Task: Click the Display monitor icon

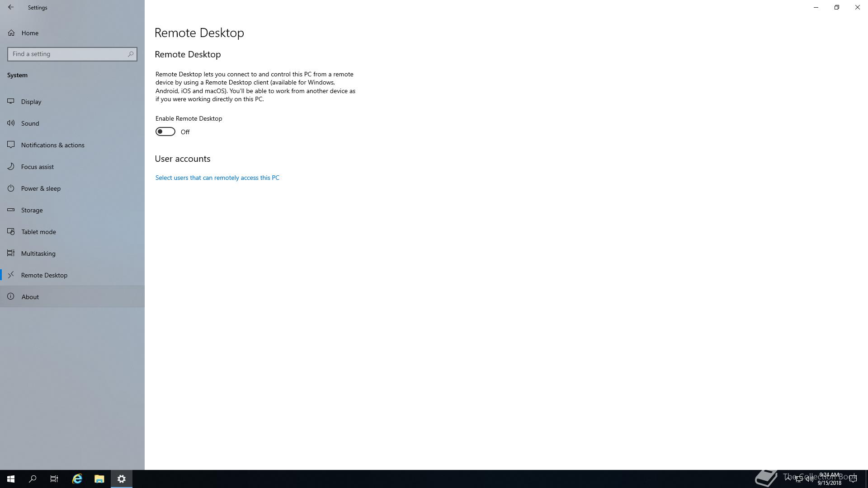Action: (11, 101)
